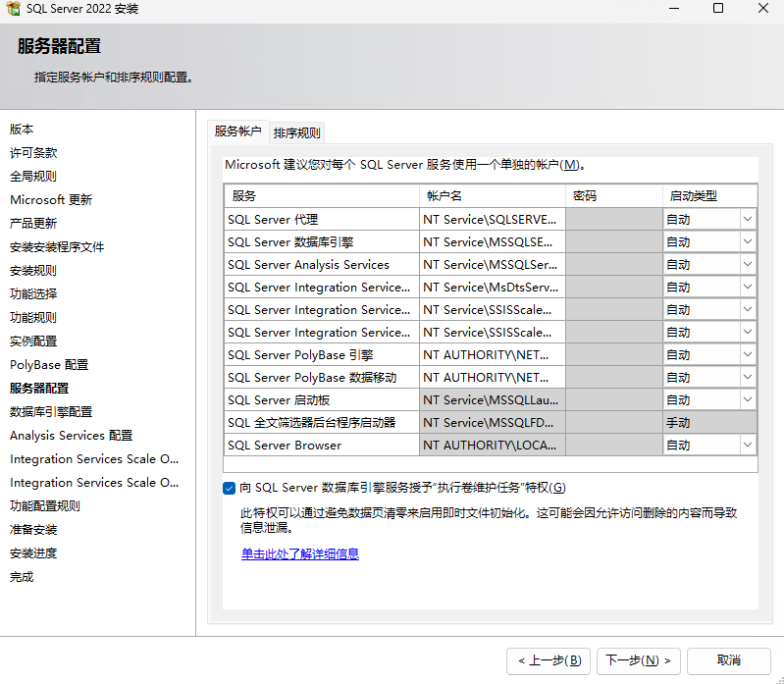
Task: Select the SQL Server 代理 service cell
Action: coord(322,220)
